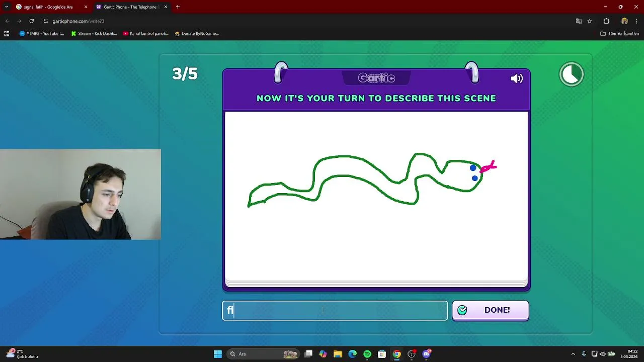Open the network tray icon
This screenshot has width=644, height=362.
(594, 354)
